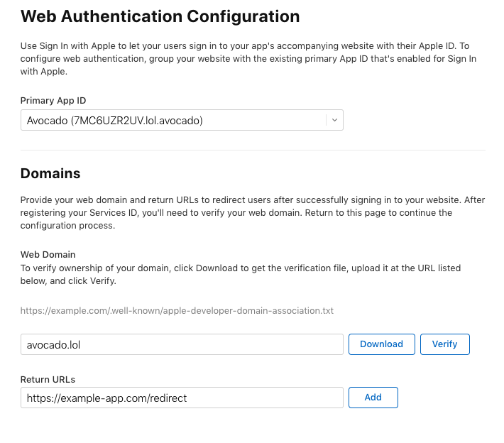Click the Web Authentication Configuration heading
This screenshot has height=443, width=504.
(x=160, y=16)
